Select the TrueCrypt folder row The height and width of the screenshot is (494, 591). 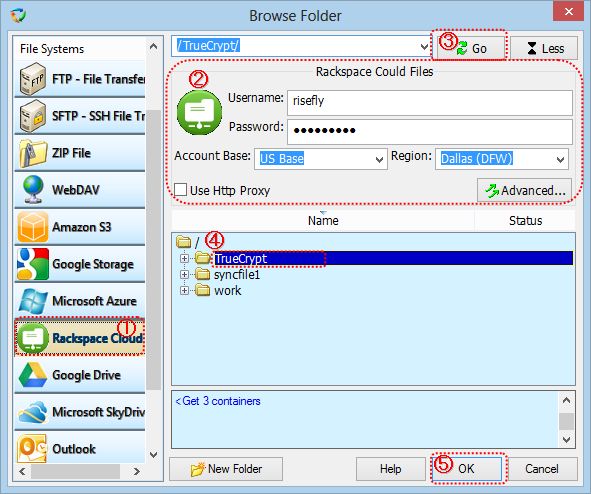tap(393, 258)
